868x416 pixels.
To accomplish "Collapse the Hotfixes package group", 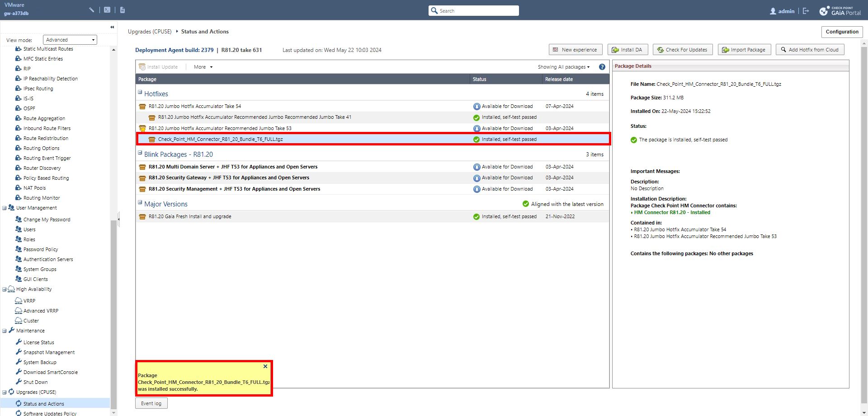I will tap(140, 92).
